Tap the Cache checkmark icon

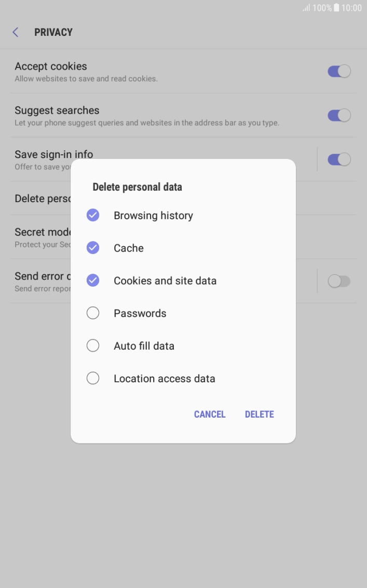coord(93,247)
